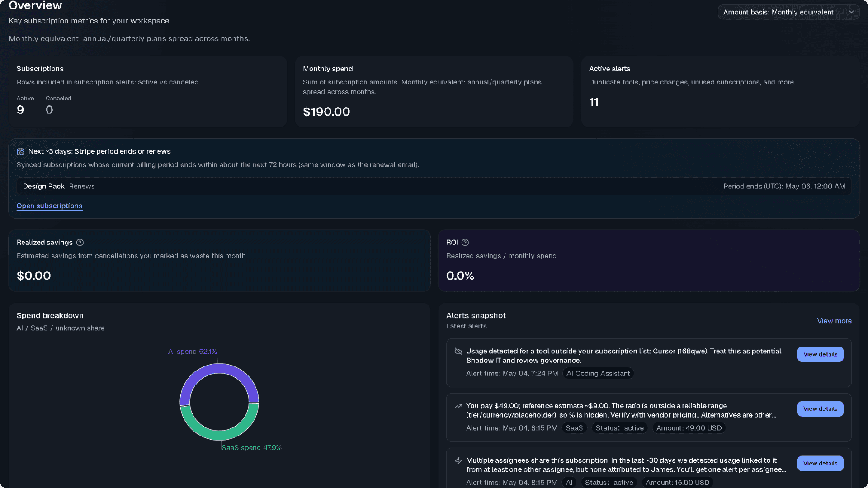Click the Shadow IT alert eye-off icon

coord(458,351)
